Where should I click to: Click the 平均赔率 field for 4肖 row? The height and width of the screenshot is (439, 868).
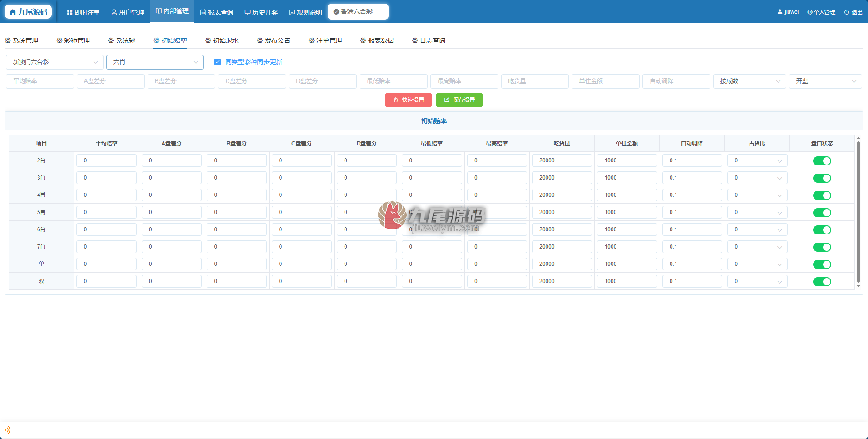tap(106, 195)
